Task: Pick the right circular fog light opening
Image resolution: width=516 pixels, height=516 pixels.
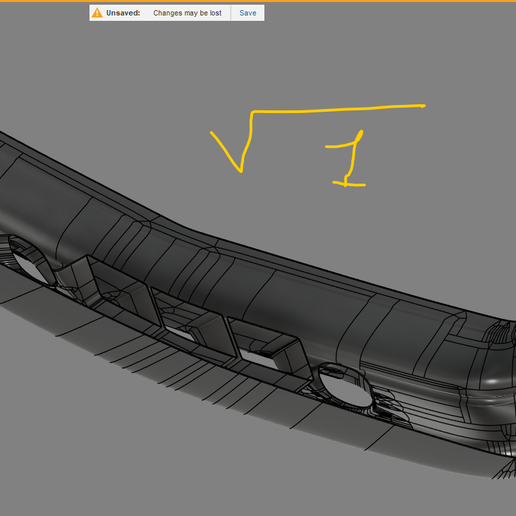Action: pyautogui.click(x=345, y=387)
